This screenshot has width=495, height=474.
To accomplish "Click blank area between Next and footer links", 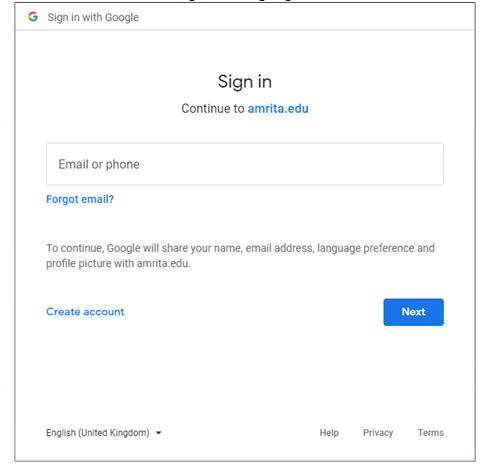I will pos(245,377).
